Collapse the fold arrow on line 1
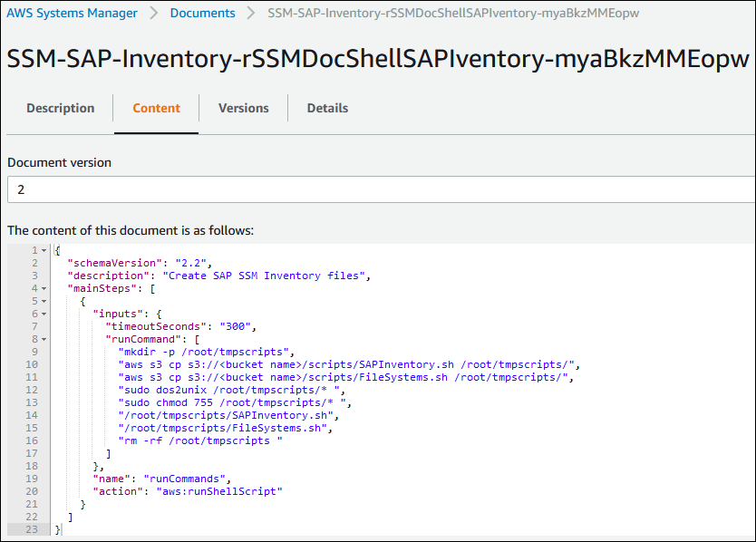The width and height of the screenshot is (756, 542). pyautogui.click(x=44, y=250)
